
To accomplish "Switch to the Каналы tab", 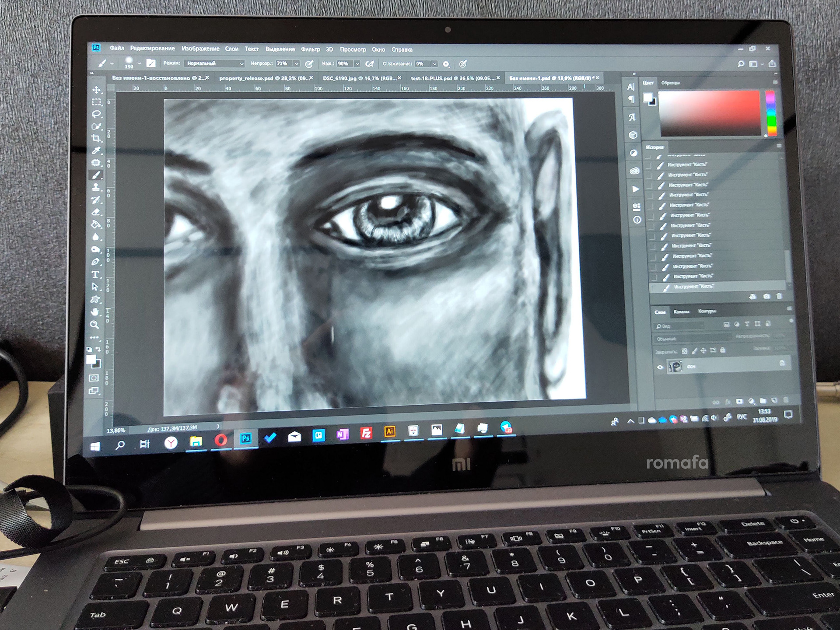I will (x=681, y=311).
